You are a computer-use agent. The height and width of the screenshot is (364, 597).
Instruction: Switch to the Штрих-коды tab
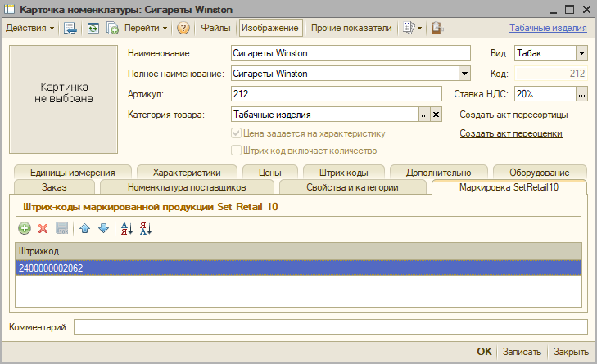click(x=343, y=173)
